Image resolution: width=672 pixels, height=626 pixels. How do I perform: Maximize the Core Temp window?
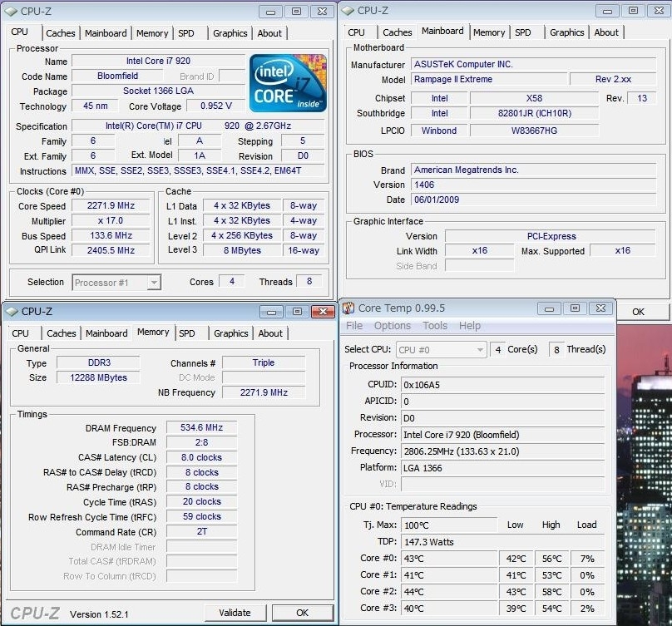[x=575, y=308]
